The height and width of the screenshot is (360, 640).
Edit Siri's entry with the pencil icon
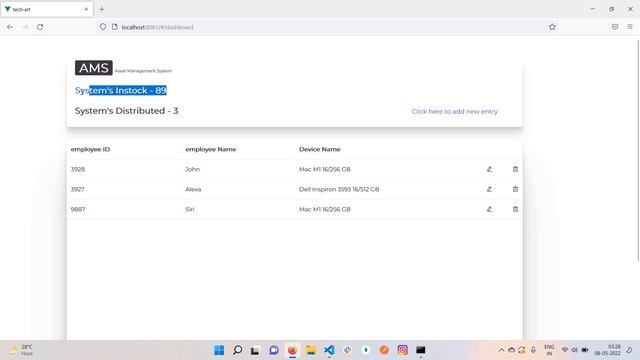pyautogui.click(x=489, y=209)
